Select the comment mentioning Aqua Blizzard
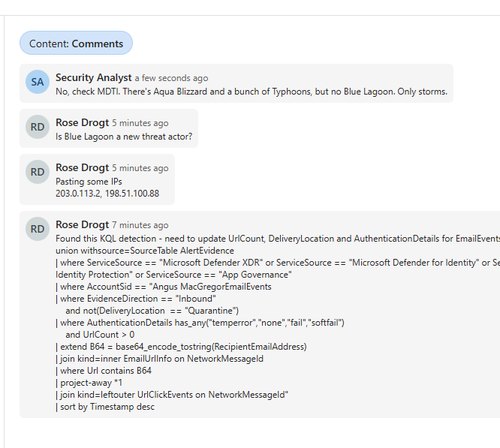 pos(251,92)
